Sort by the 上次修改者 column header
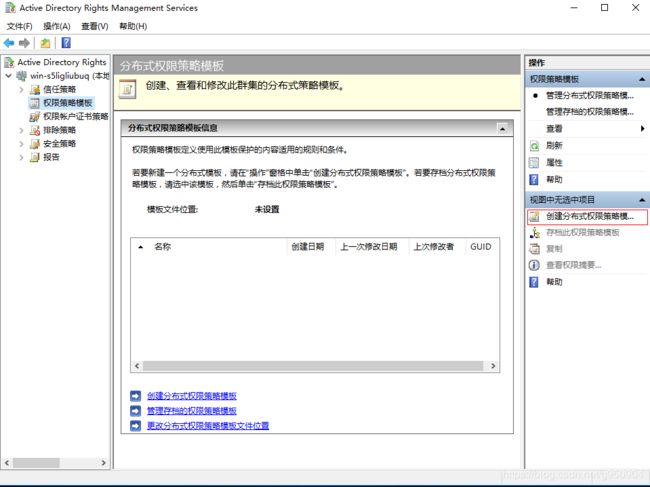The height and width of the screenshot is (487, 650). pyautogui.click(x=434, y=247)
